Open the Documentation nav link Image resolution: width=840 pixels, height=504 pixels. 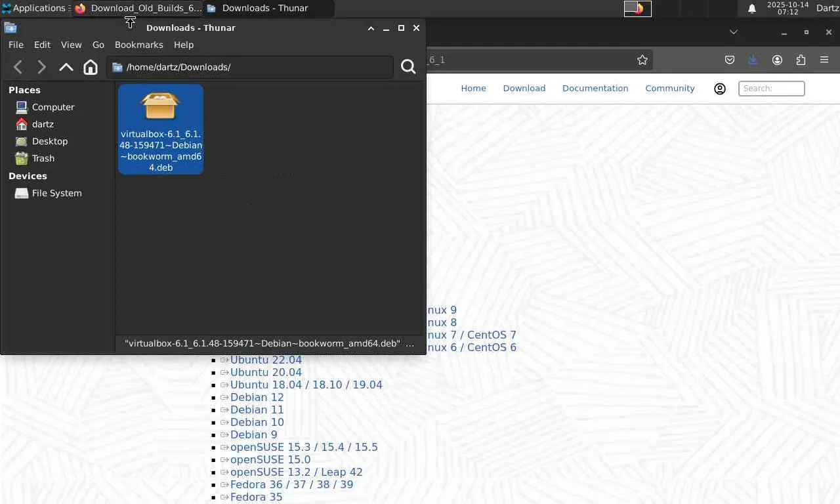tap(595, 89)
